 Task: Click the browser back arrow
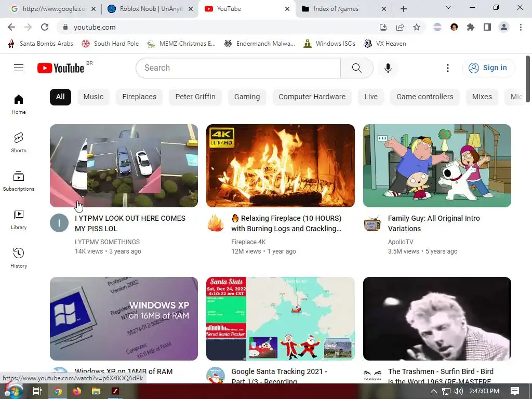[11, 27]
